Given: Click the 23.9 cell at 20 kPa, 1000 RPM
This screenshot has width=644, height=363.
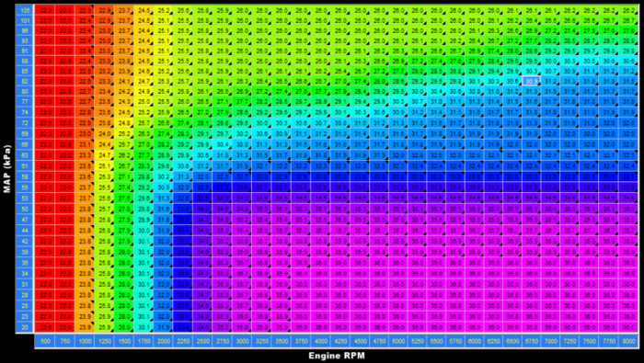Looking at the screenshot, I should click(85, 327).
